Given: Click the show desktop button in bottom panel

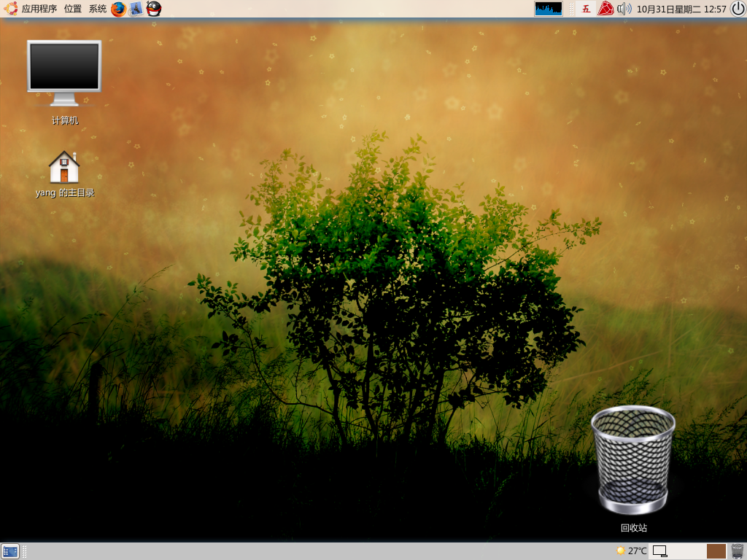Looking at the screenshot, I should (10, 551).
